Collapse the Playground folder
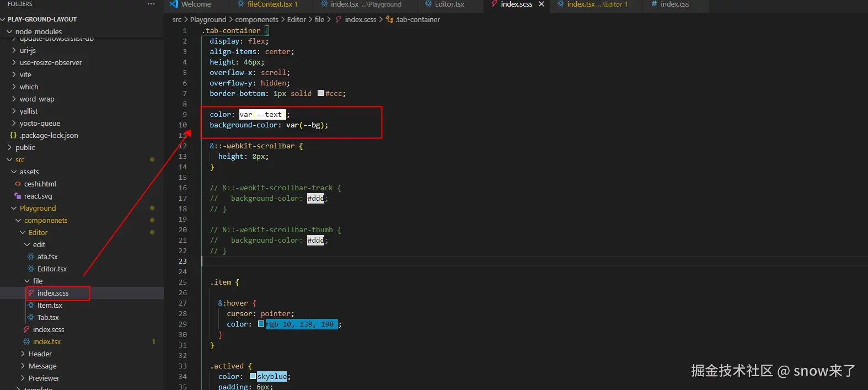Image resolution: width=868 pixels, height=390 pixels. pos(37,208)
